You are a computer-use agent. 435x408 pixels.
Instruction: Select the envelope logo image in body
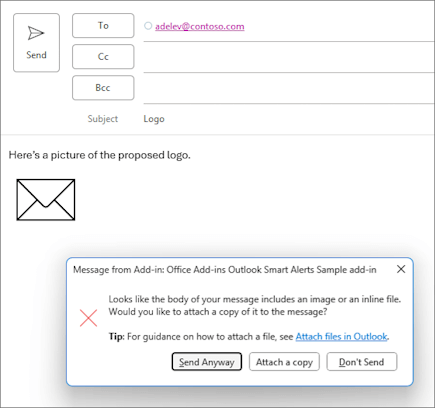tap(46, 200)
